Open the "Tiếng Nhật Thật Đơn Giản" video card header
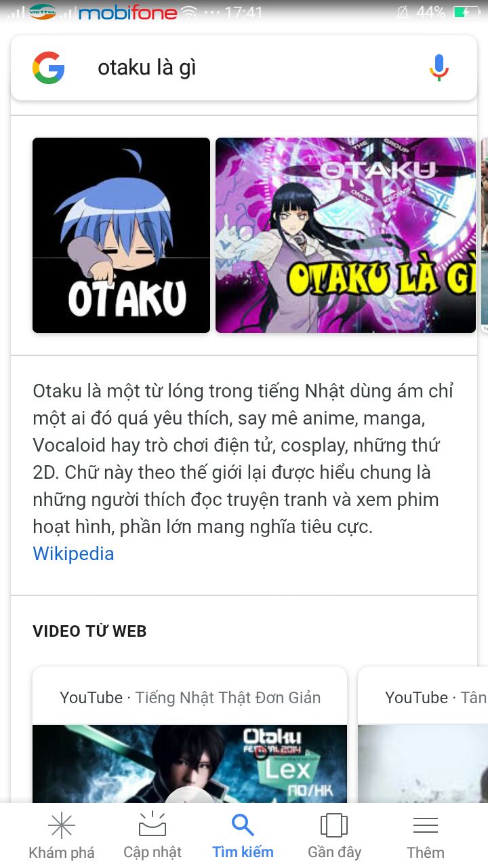 coord(190,697)
